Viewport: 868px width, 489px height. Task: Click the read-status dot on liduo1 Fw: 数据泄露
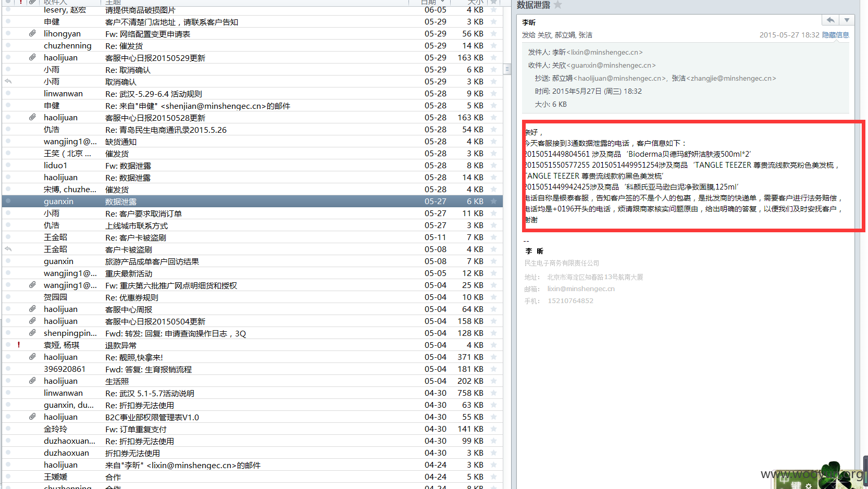pos(8,165)
